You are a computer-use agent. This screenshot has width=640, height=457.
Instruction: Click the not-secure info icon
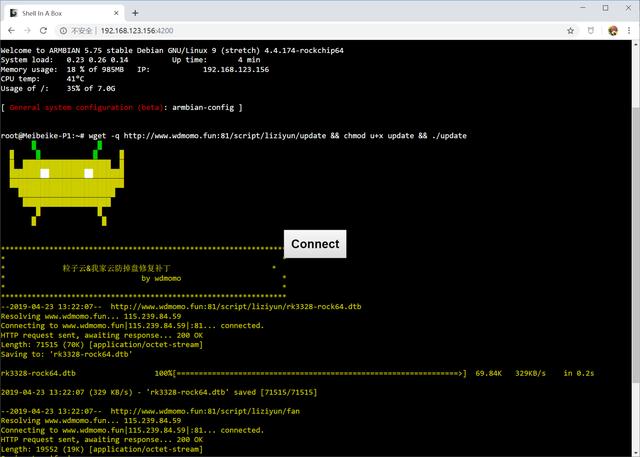(x=63, y=31)
